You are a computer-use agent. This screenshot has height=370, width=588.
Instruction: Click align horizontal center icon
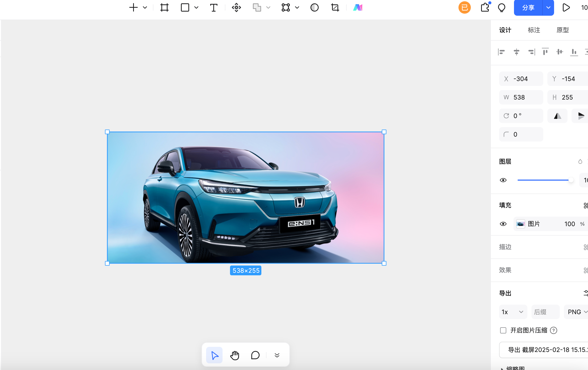tap(516, 52)
